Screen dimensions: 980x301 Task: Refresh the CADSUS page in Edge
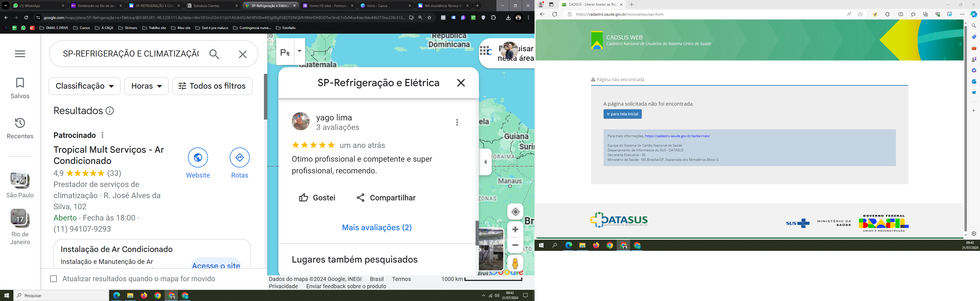click(555, 14)
